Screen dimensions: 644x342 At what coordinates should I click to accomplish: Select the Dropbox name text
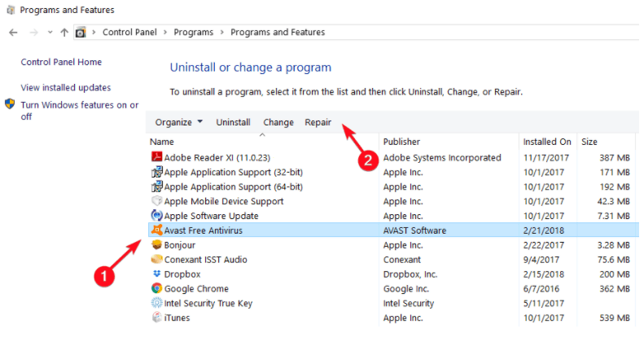(x=182, y=274)
